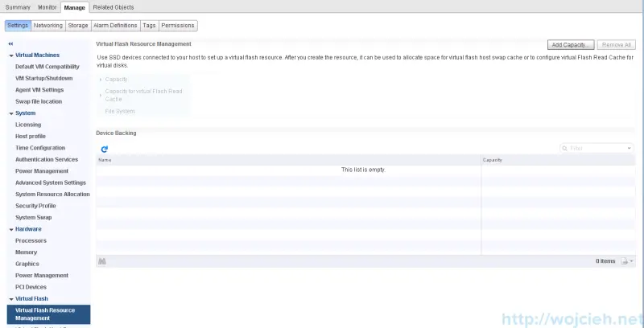Collapse the Virtual Flash section
Image resolution: width=644 pixels, height=328 pixels.
(x=11, y=299)
